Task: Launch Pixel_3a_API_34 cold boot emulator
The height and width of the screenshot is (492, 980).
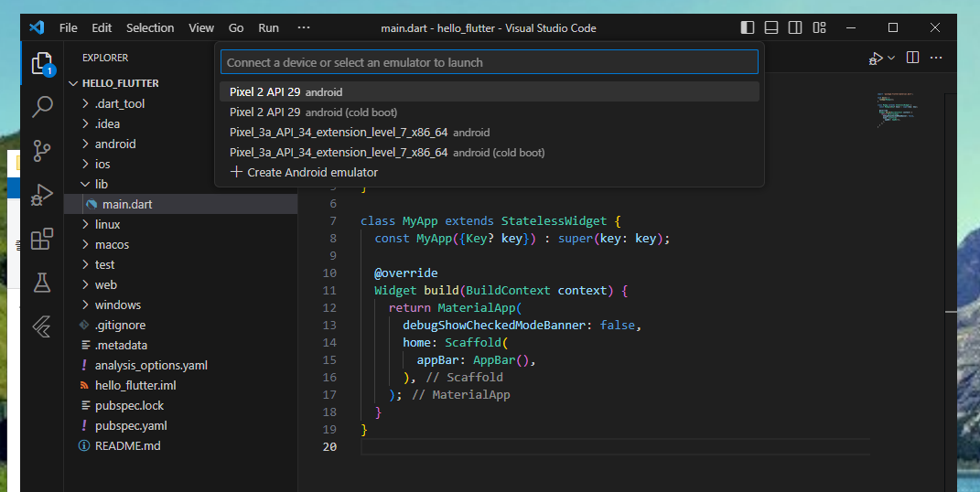Action: tap(490, 153)
